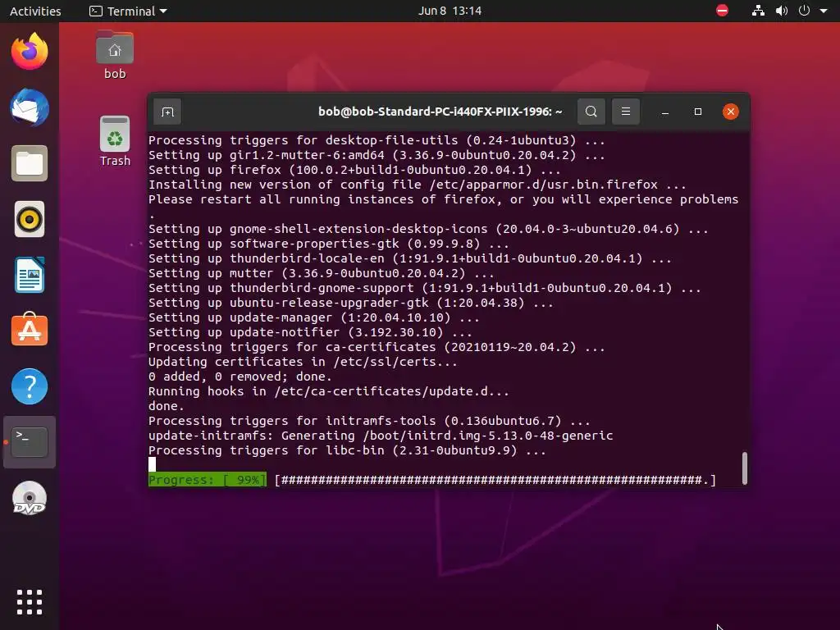Click 'Setting up software-properties-gtk' line
840x630 pixels.
tap(328, 244)
